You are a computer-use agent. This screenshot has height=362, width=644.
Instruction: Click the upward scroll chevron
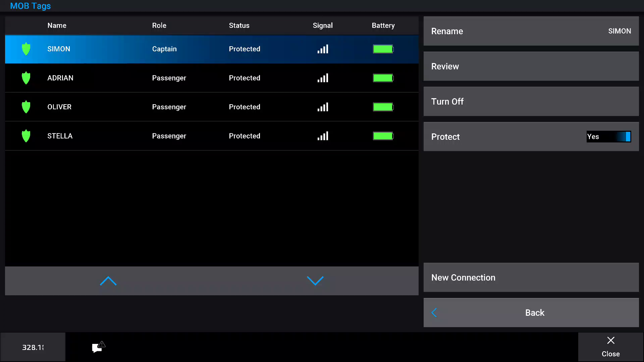[x=108, y=281]
